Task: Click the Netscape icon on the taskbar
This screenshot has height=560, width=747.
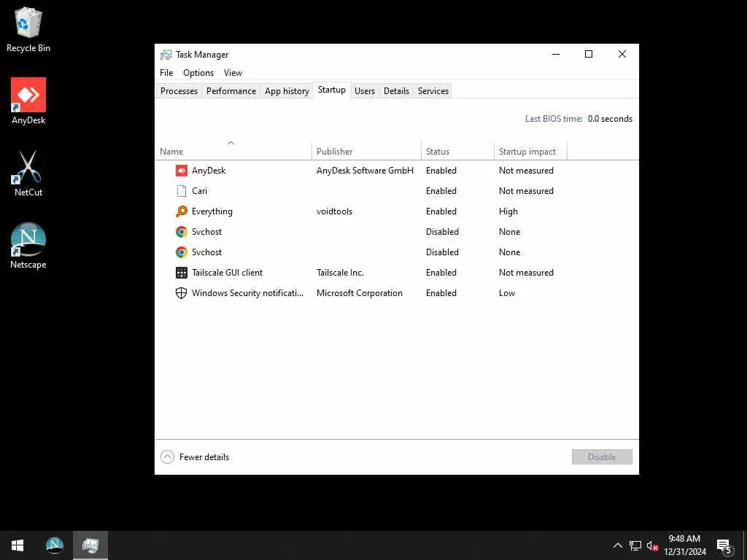Action: coord(54,545)
